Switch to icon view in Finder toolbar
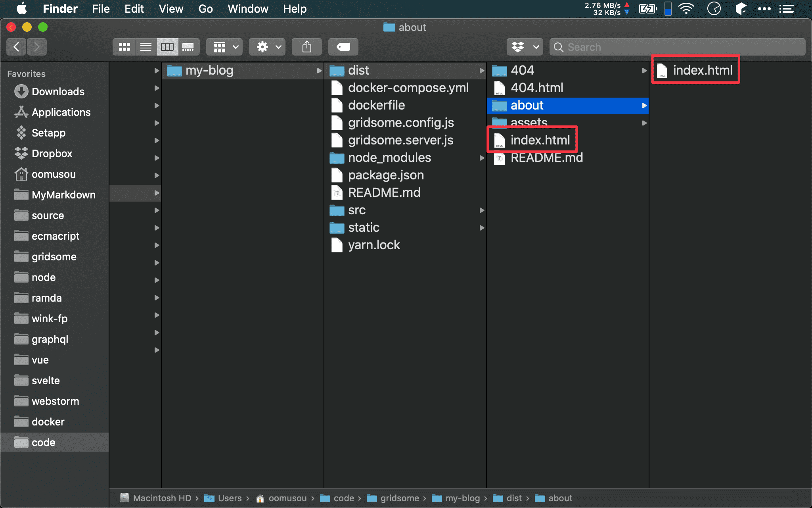This screenshot has height=508, width=812. 124,47
